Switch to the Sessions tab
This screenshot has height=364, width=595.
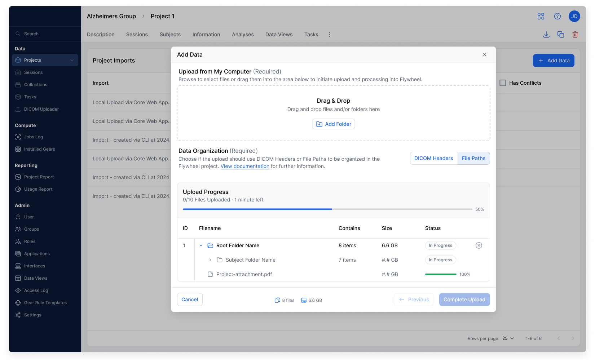[137, 35]
